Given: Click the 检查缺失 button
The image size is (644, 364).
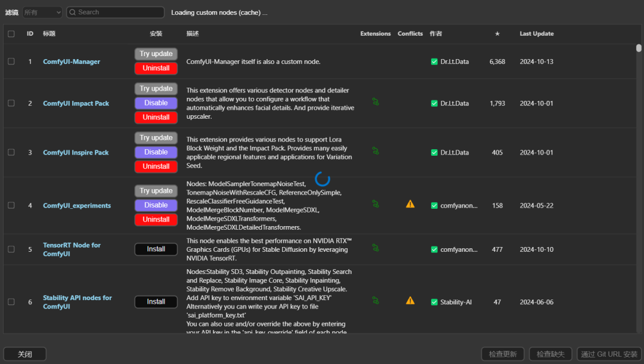Looking at the screenshot, I should (550, 354).
